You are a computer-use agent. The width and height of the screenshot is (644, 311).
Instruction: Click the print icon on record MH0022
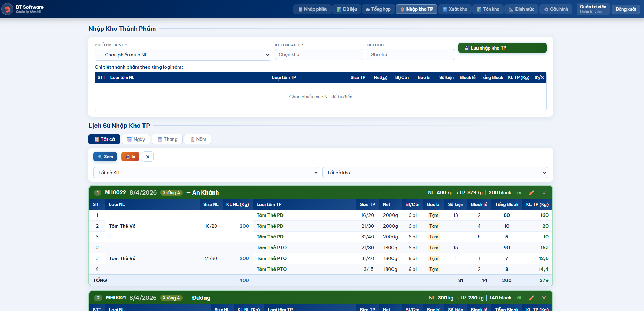coord(519,193)
